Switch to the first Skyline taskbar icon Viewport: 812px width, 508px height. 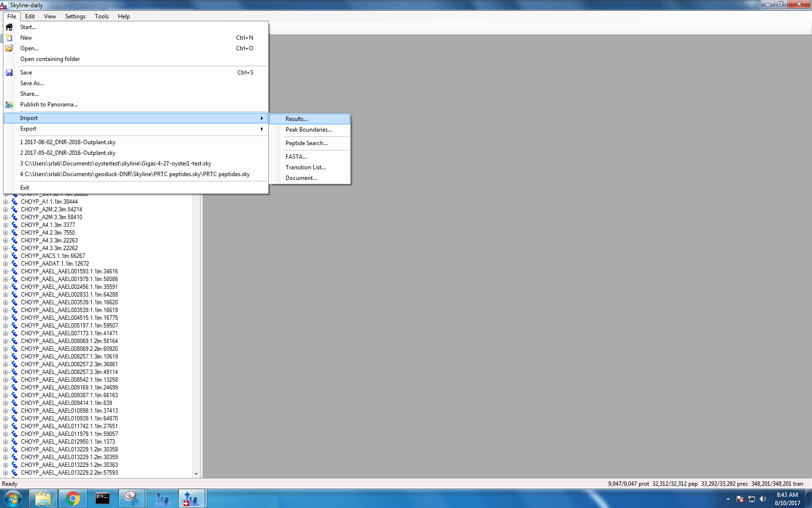pos(162,498)
